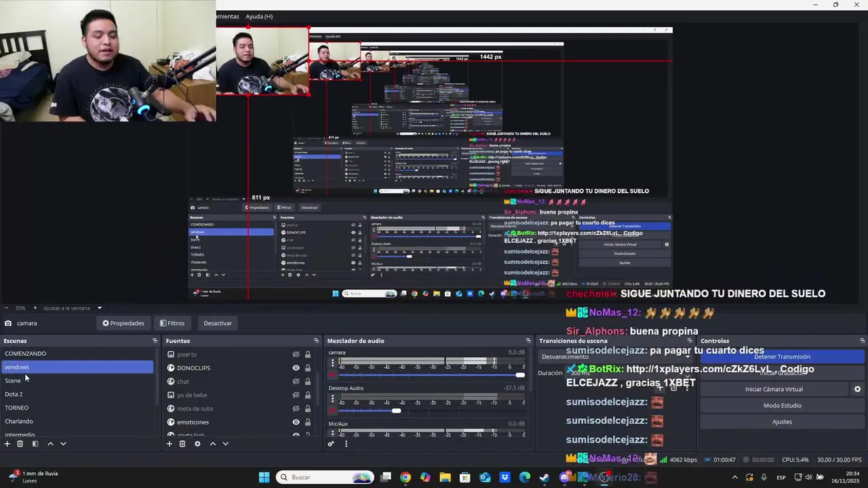Mute the camara audio channel
The height and width of the screenshot is (488, 868).
click(332, 375)
